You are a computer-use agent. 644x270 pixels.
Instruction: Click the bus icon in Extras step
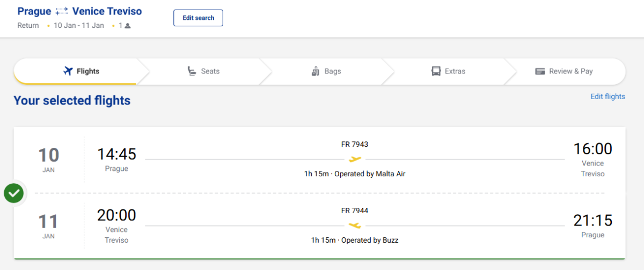[436, 71]
